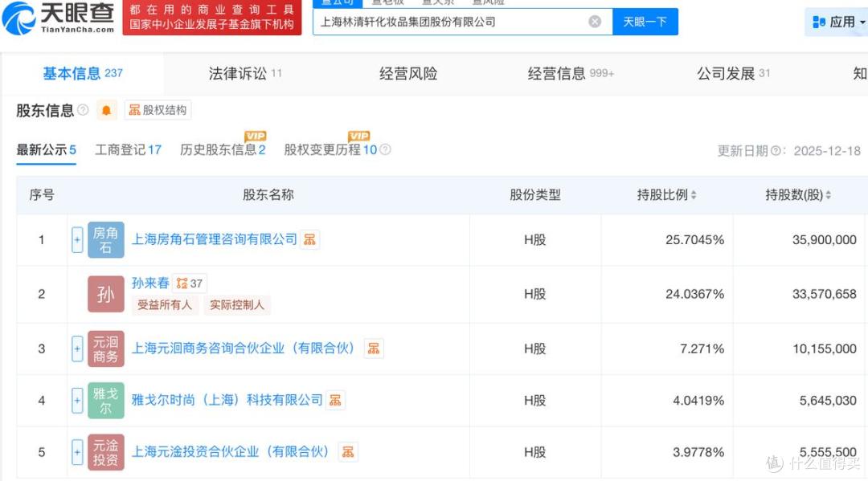The width and height of the screenshot is (868, 481).
Task: Open 雅戈尔时尚（上海）科技有限公司 link
Action: pos(227,400)
